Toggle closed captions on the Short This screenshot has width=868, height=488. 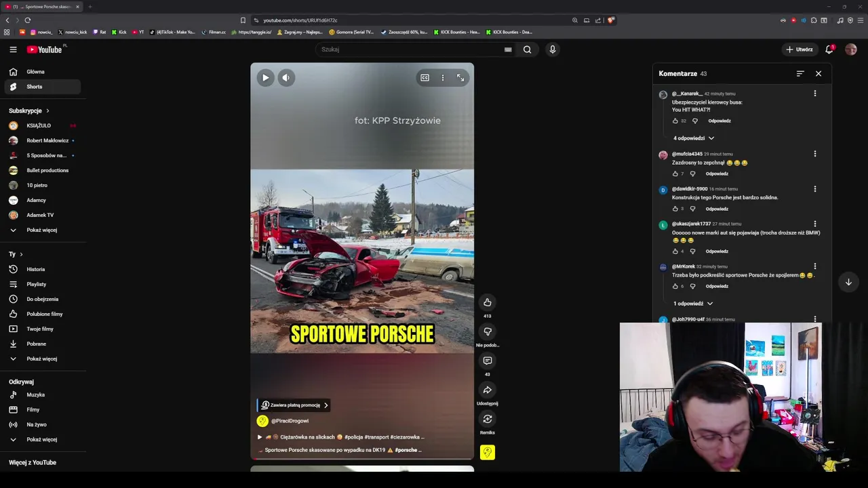[x=425, y=78]
